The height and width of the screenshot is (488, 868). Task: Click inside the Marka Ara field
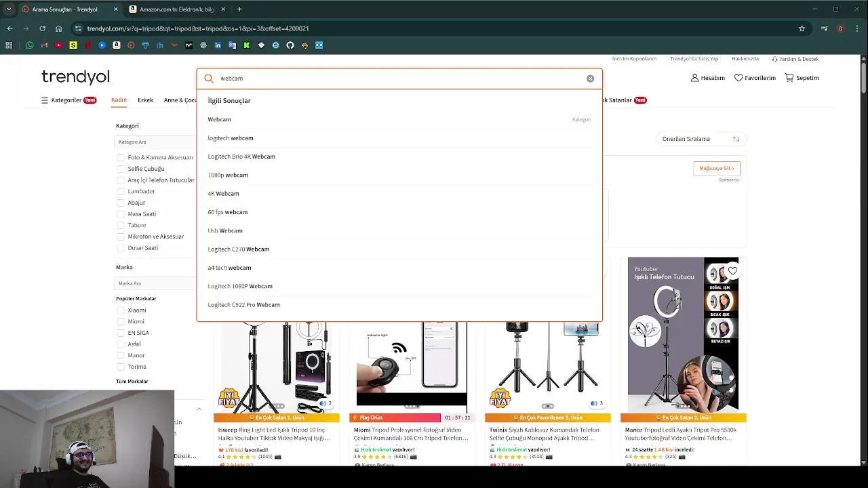click(155, 283)
